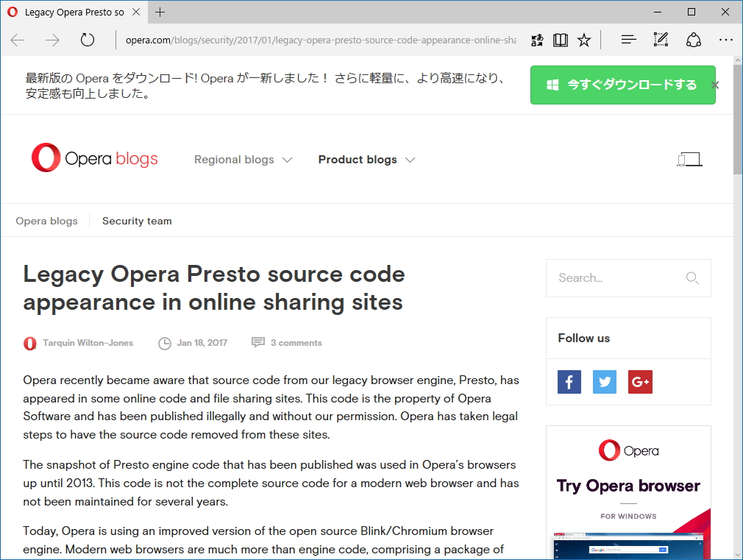Add page to favorites with the star icon
Viewport: 743px width, 560px height.
pos(583,40)
